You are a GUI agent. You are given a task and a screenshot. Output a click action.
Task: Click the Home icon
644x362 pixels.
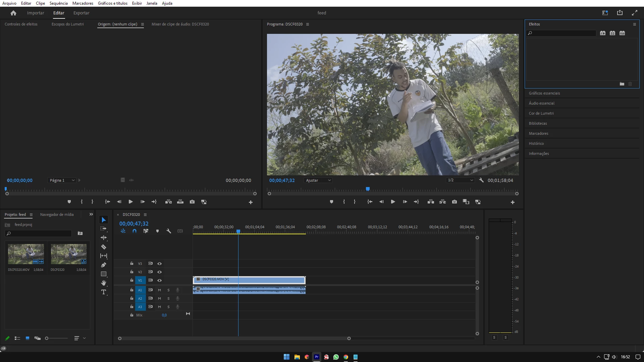pyautogui.click(x=13, y=13)
